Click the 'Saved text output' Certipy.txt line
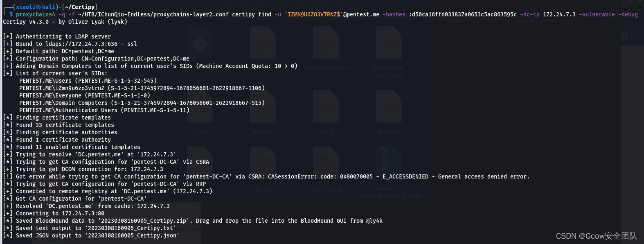The width and height of the screenshot is (644, 244). [90, 228]
